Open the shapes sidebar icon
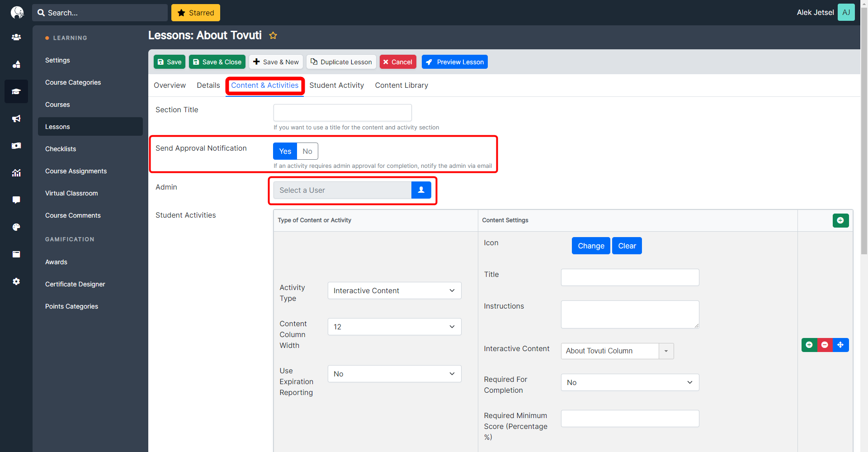 click(x=16, y=64)
